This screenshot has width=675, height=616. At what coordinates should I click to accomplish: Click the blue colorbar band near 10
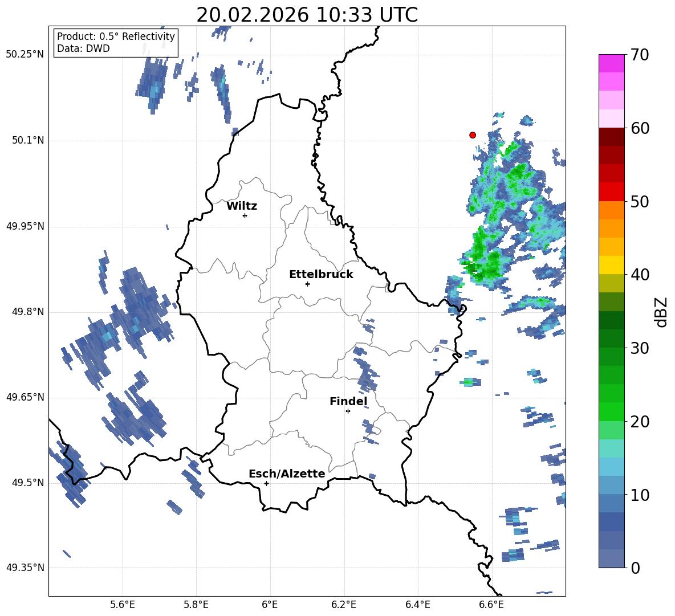(611, 503)
